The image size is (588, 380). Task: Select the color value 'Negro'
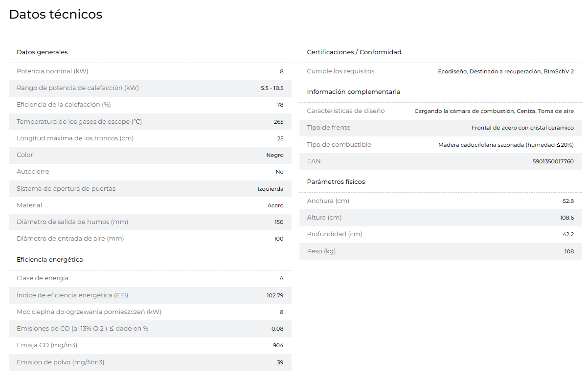coord(275,155)
